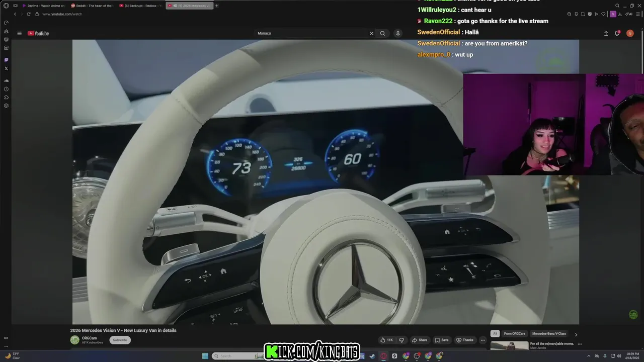Image resolution: width=644 pixels, height=362 pixels.
Task: Click the YouTube search magnifier button
Action: point(382,33)
